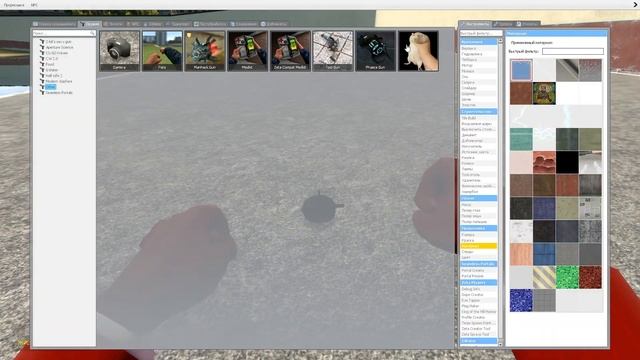The height and width of the screenshot is (360, 640).
Task: Select the Zeta Creator Tool entry
Action: click(x=478, y=329)
